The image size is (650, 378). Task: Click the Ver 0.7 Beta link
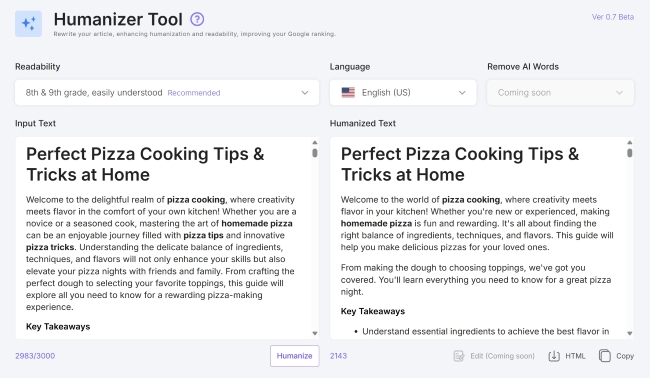pyautogui.click(x=613, y=17)
